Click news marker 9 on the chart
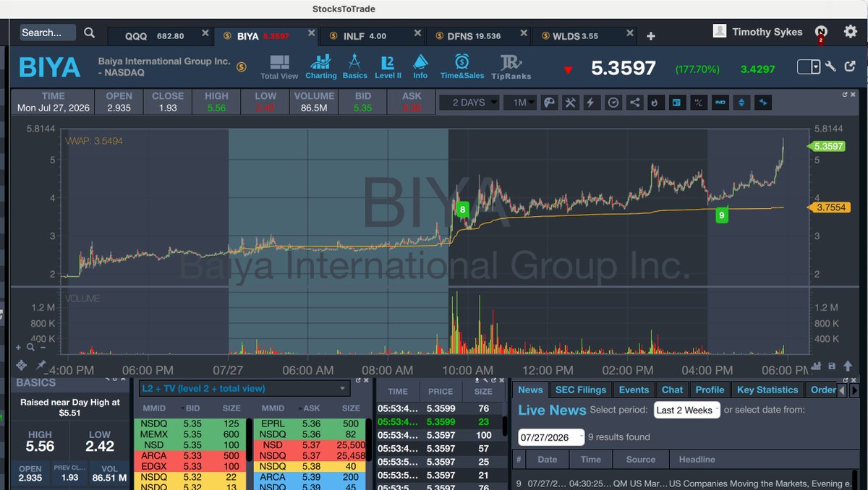This screenshot has height=490, width=868. (x=721, y=215)
